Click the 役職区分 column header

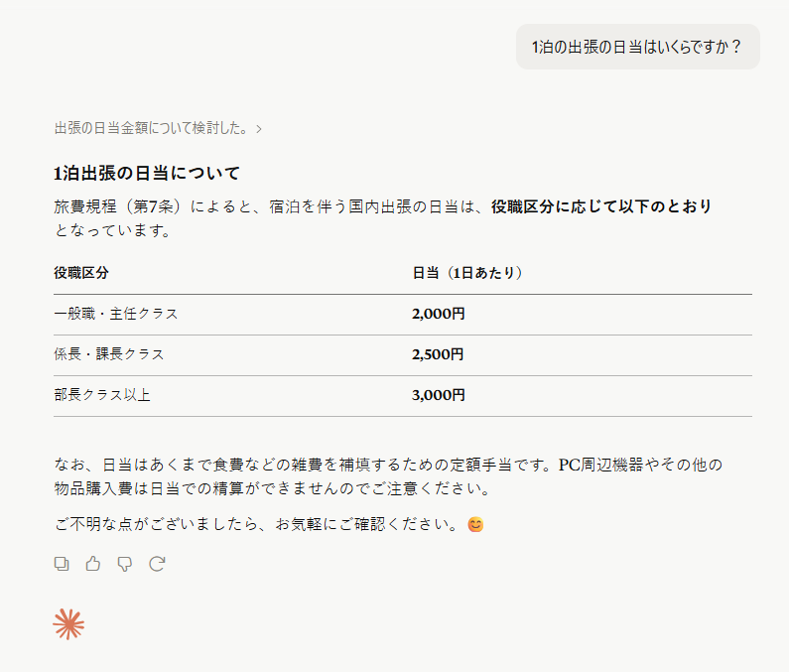pos(81,273)
